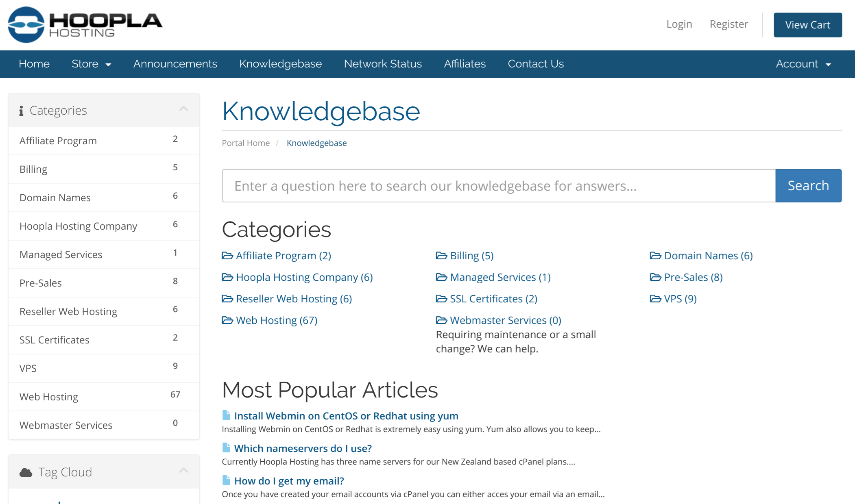The image size is (855, 504).
Task: Open Install Webmin on CentOS article
Action: pos(346,416)
